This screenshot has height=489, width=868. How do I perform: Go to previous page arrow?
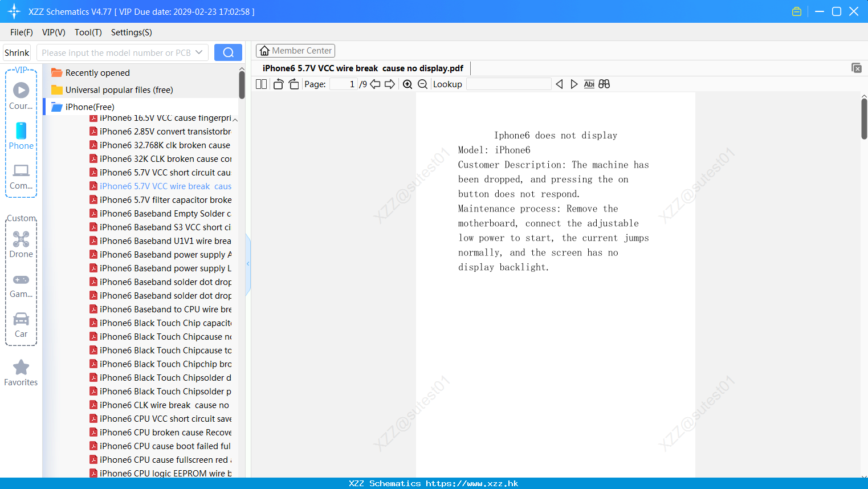(x=375, y=84)
